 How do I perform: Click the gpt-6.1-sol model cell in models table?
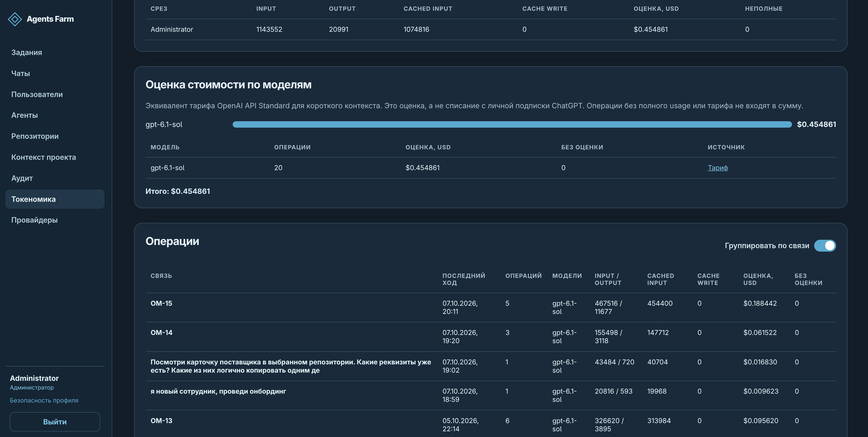point(167,168)
